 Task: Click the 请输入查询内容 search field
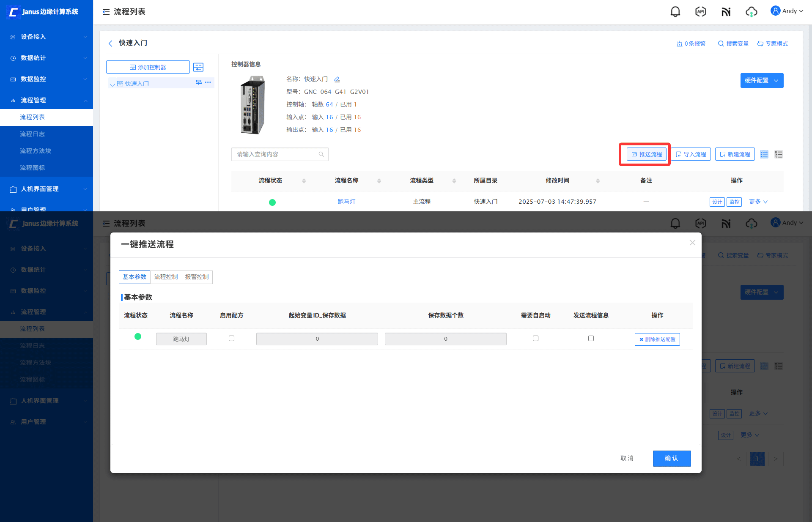tap(275, 154)
